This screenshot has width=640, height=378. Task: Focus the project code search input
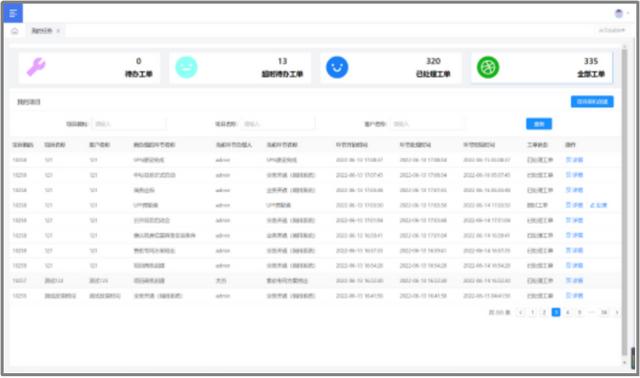(x=129, y=124)
